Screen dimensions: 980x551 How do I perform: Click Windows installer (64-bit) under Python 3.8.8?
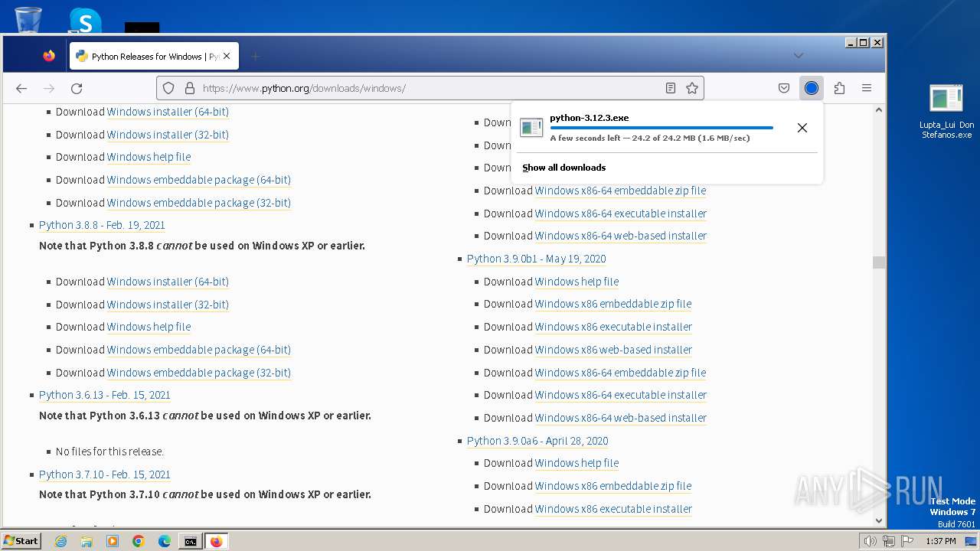(168, 282)
